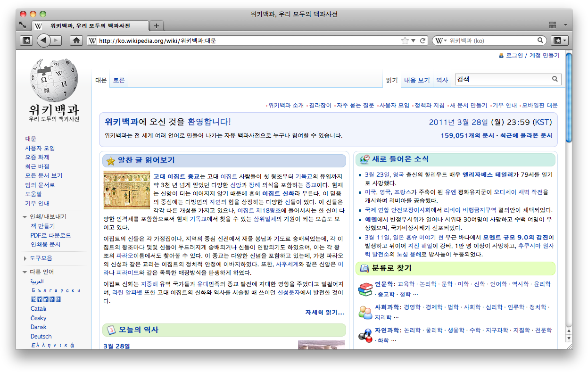
Task: Click the scrollbar down arrow
Action: (569, 338)
